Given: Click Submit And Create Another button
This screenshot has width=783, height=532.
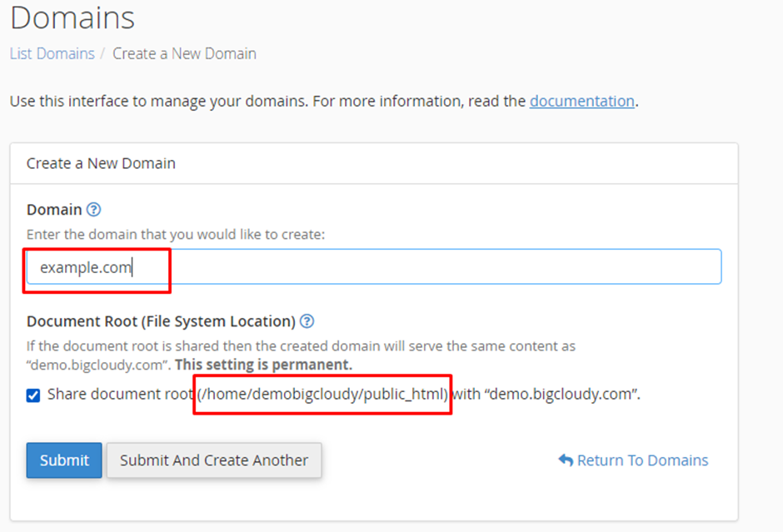Looking at the screenshot, I should pos(214,460).
